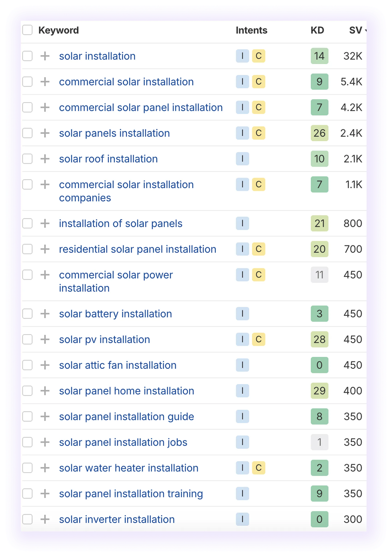This screenshot has height=557, width=392.
Task: Click the Informational intent badge for solar roof installation
Action: [243, 159]
